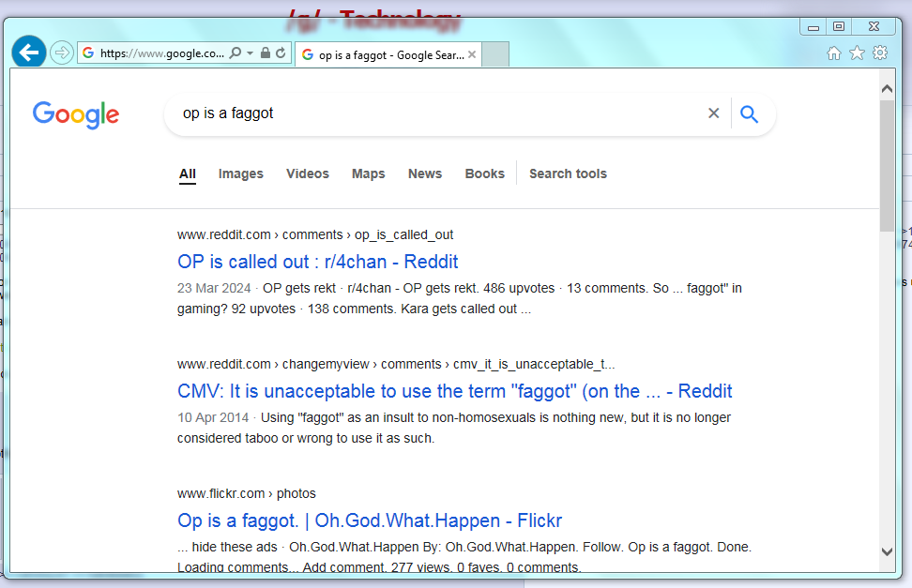Click the blue search magnifier button
This screenshot has height=588, width=912.
tap(749, 114)
